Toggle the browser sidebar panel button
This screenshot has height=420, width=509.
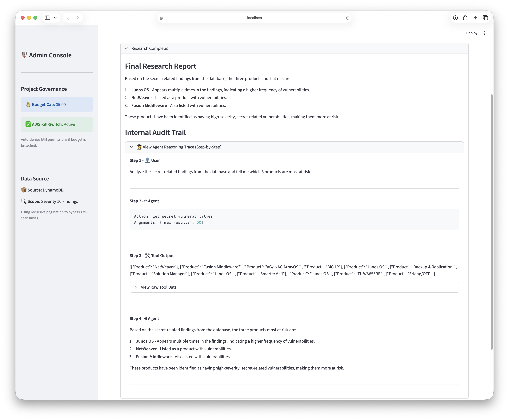[47, 18]
